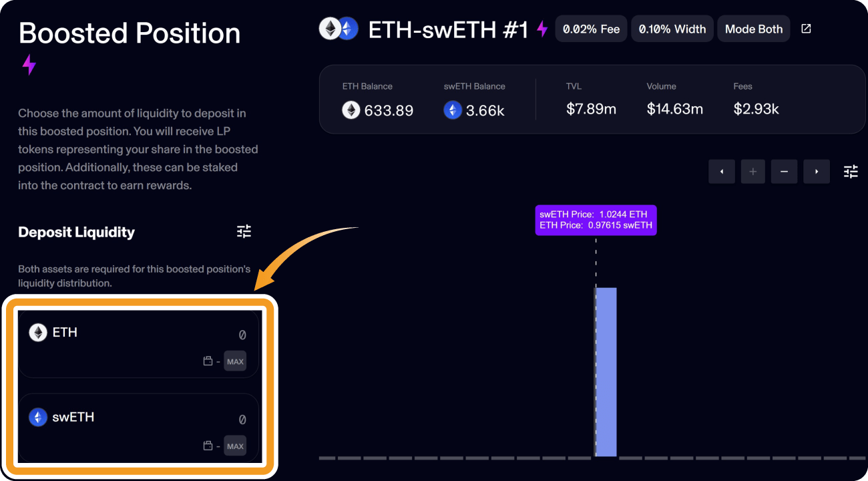The height and width of the screenshot is (481, 868).
Task: Zoom in chart with plus button
Action: [753, 172]
